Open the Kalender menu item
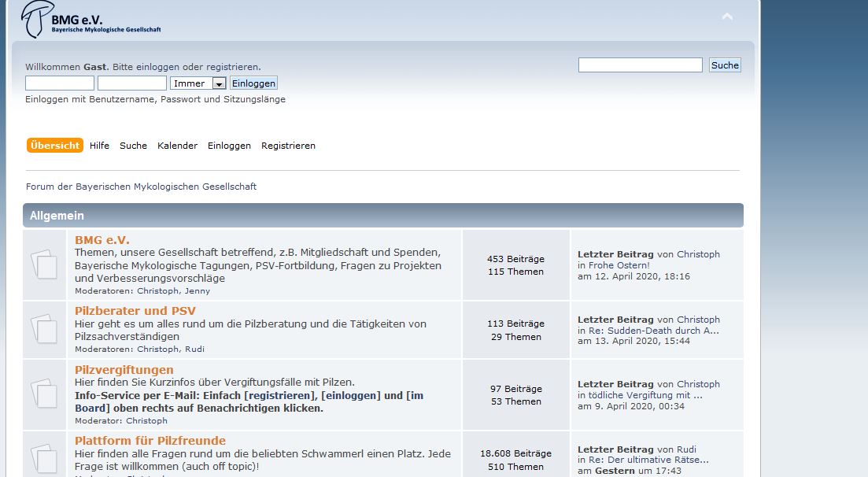The image size is (868, 477). click(x=177, y=146)
